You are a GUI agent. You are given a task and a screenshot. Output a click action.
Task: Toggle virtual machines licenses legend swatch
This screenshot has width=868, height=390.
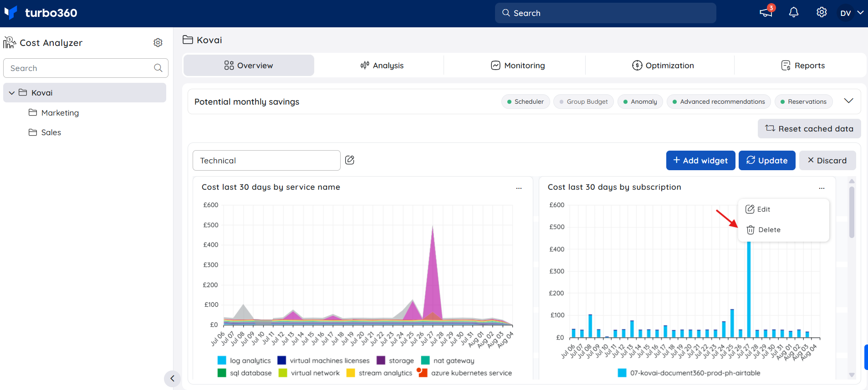coord(282,360)
